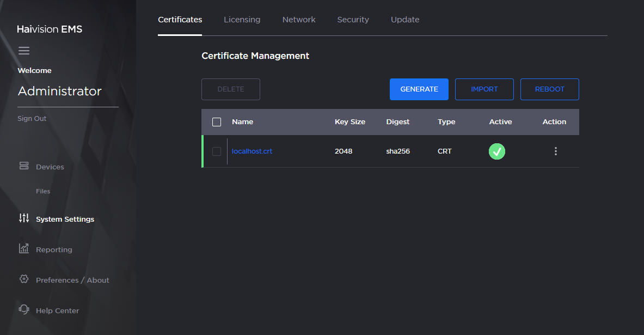Viewport: 644px width, 335px height.
Task: Click Sign Out
Action: click(32, 118)
